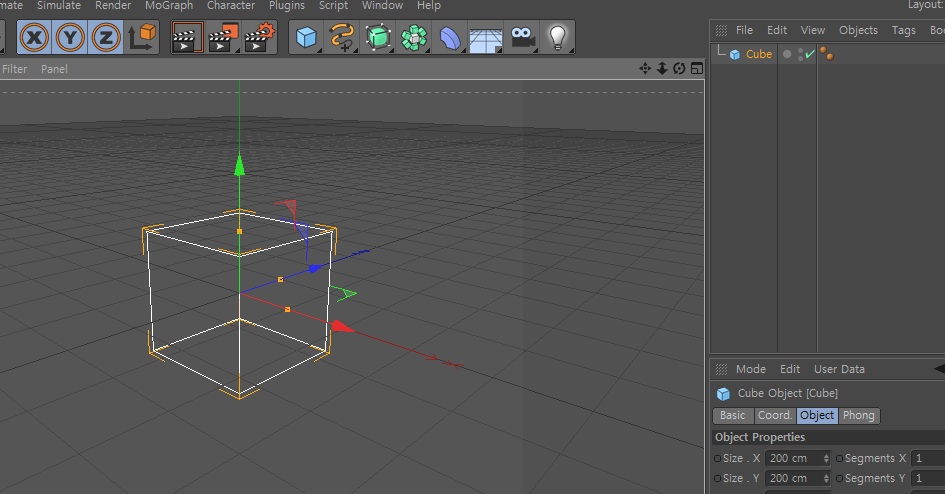Click the Size Y value field
The height and width of the screenshot is (494, 945).
click(x=793, y=478)
